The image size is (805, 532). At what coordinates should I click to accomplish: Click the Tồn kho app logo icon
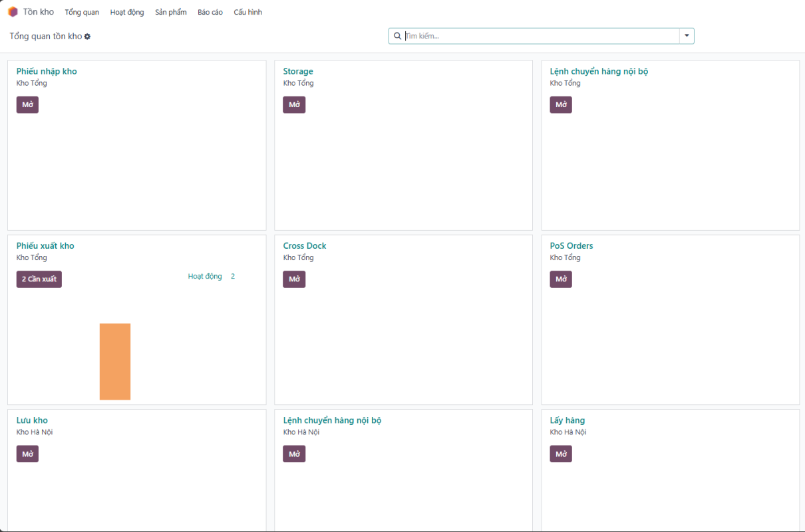(13, 12)
